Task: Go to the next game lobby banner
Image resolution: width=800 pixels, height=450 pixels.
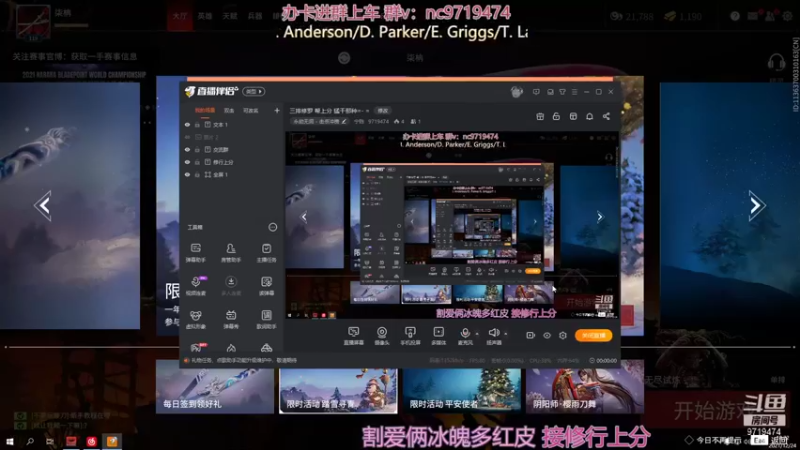Action: [x=756, y=205]
